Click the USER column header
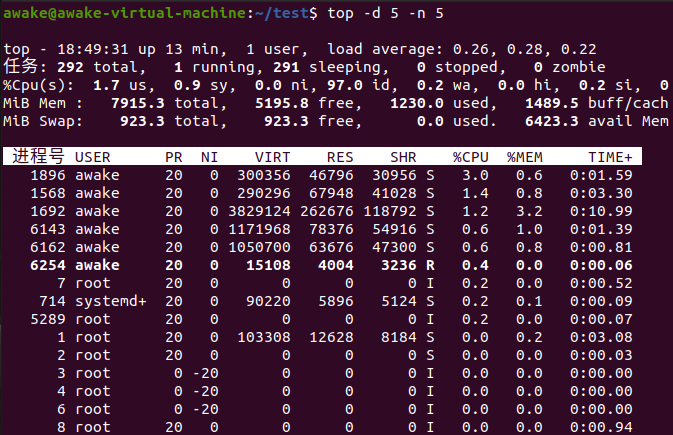The image size is (673, 435). (x=93, y=157)
